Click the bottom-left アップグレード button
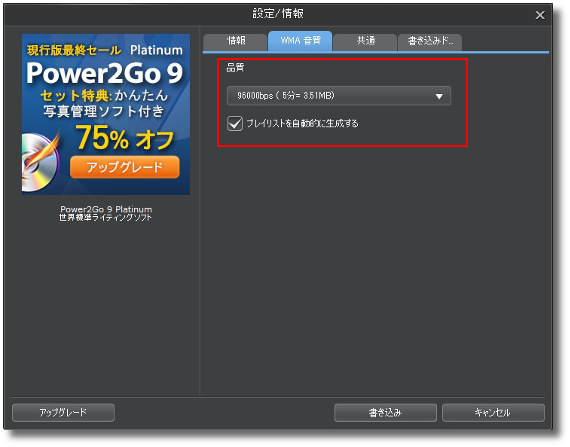The width and height of the screenshot is (570, 447). [x=63, y=412]
